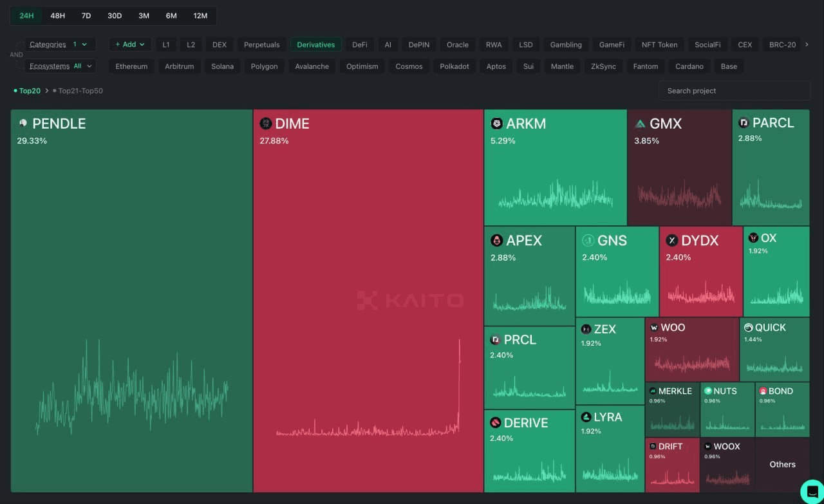Show the Top21-Top50 projects view

coord(78,91)
